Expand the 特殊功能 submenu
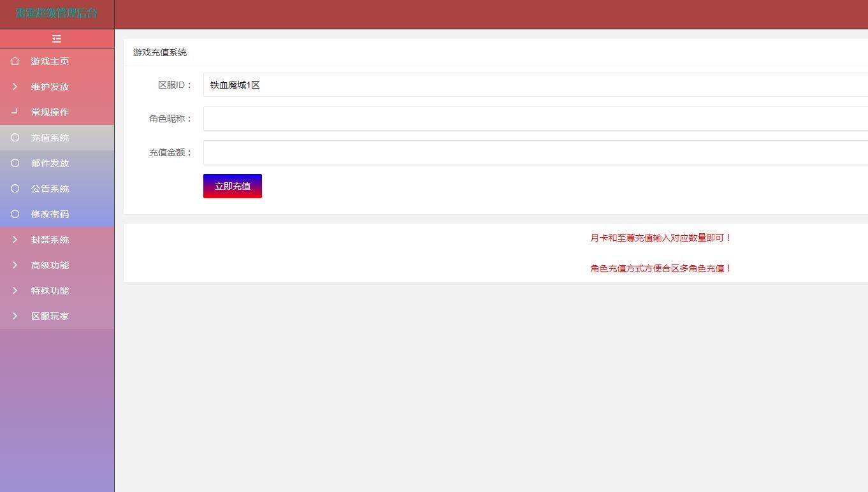Viewport: 868px width, 492px height. click(x=50, y=291)
